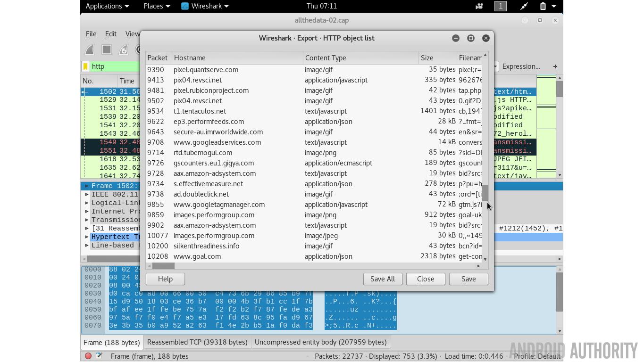Click the vertical scrollbar thumb in object list
The width and height of the screenshot is (644, 362).
(485, 192)
